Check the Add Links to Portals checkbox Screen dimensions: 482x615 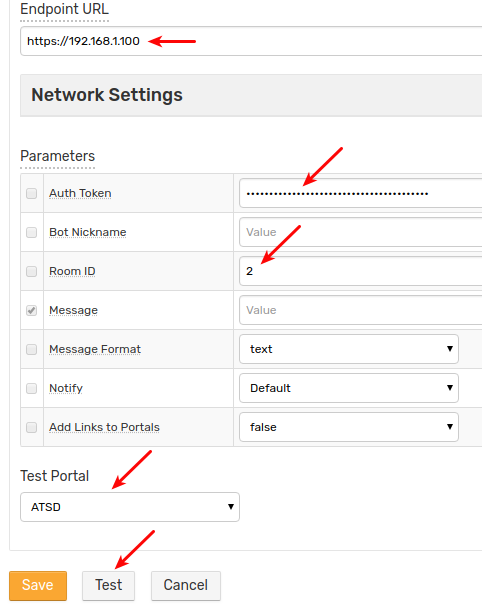pos(31,427)
